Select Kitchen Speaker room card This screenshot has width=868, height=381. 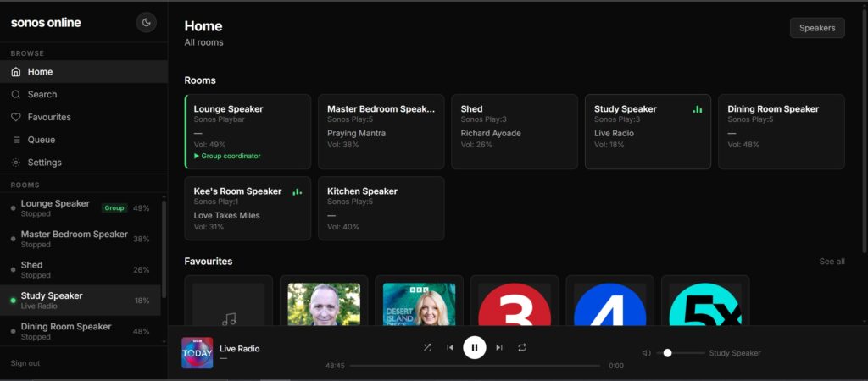(x=381, y=208)
